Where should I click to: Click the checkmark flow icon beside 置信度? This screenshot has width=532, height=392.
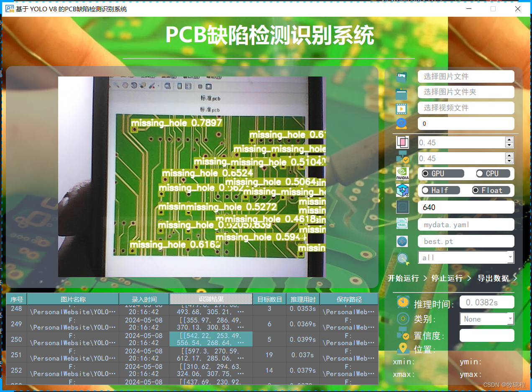click(x=403, y=334)
